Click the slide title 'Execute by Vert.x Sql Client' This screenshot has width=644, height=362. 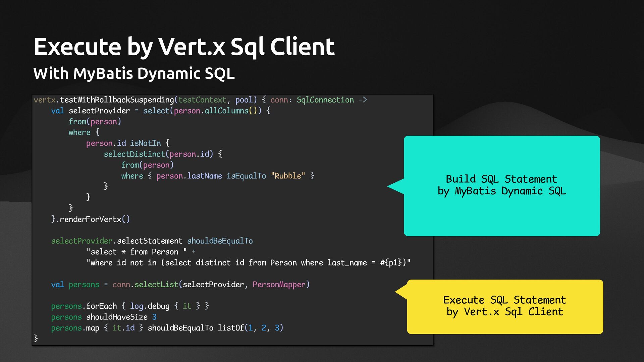click(184, 47)
